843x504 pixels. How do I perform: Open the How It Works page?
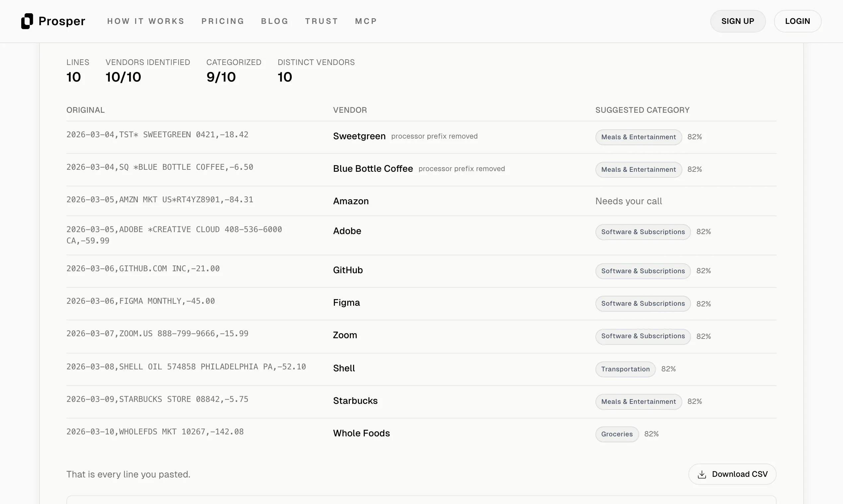(x=146, y=21)
